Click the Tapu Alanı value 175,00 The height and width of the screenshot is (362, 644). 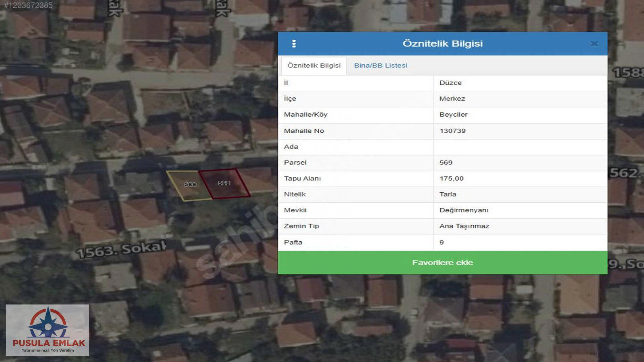[x=451, y=179]
